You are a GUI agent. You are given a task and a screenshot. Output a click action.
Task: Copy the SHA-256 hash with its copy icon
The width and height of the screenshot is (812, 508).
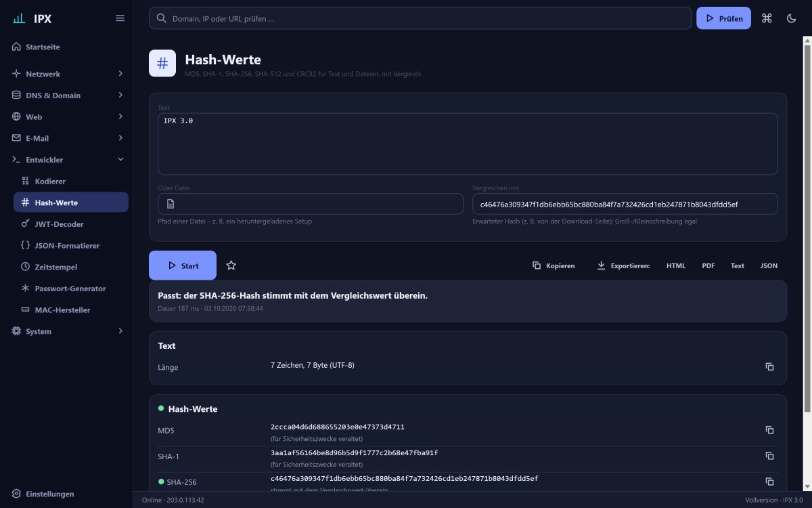(769, 482)
